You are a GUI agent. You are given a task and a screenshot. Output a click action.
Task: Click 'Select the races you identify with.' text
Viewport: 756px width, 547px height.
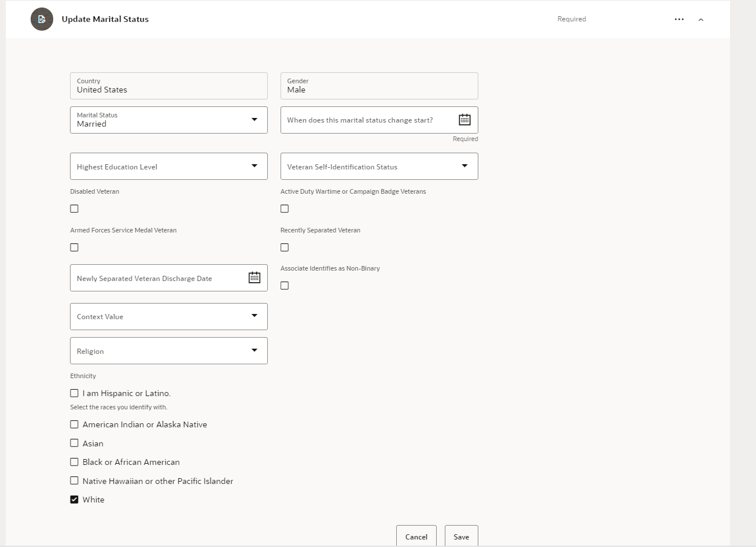coord(119,407)
